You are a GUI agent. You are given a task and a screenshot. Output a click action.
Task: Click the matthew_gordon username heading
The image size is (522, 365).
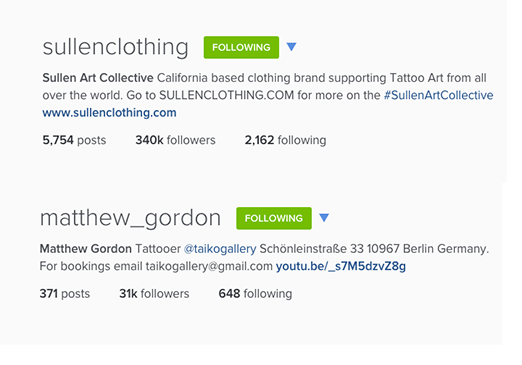tap(130, 218)
